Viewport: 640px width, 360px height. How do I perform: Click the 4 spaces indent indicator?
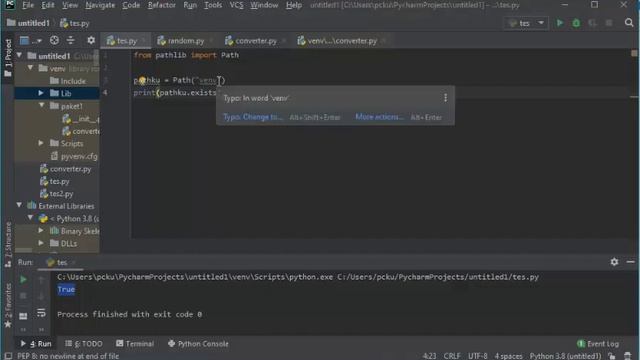tap(508, 356)
